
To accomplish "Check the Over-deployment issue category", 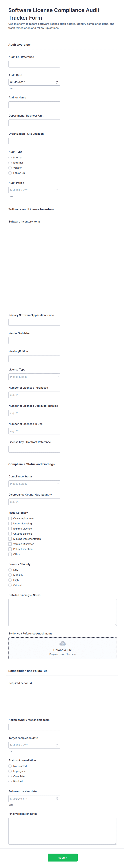I will coord(10,518).
